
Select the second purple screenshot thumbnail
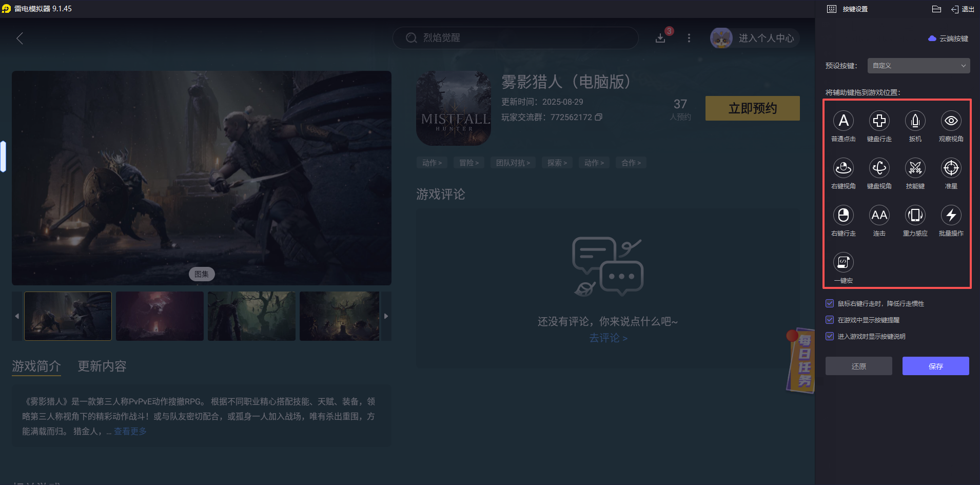click(160, 316)
